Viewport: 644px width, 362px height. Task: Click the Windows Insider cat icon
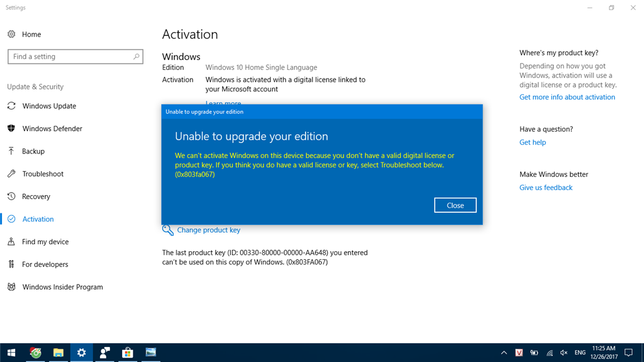11,286
